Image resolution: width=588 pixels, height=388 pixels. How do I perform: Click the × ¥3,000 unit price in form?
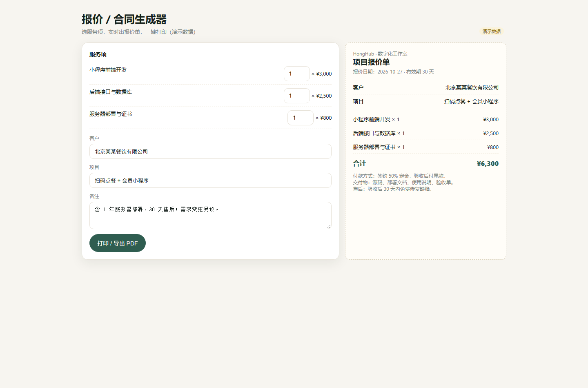point(322,74)
